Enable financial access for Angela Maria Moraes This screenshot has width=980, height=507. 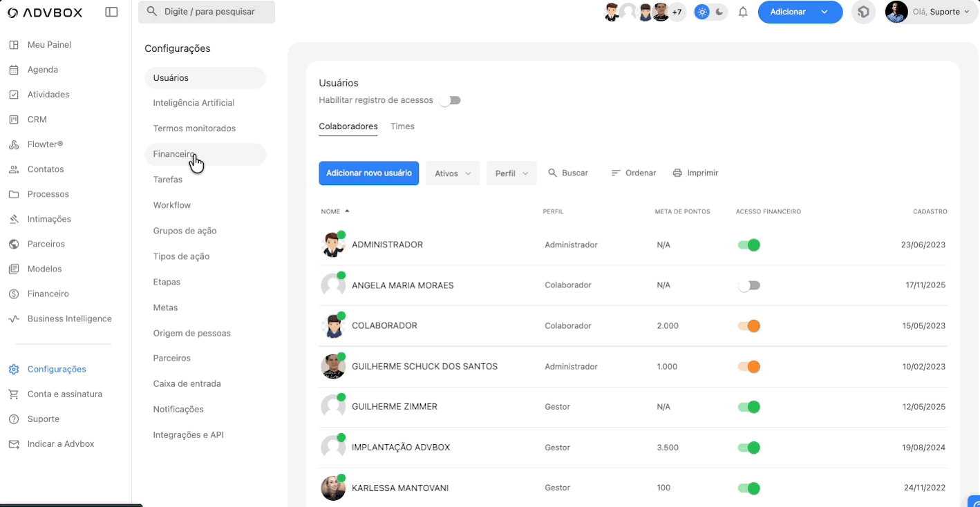748,285
